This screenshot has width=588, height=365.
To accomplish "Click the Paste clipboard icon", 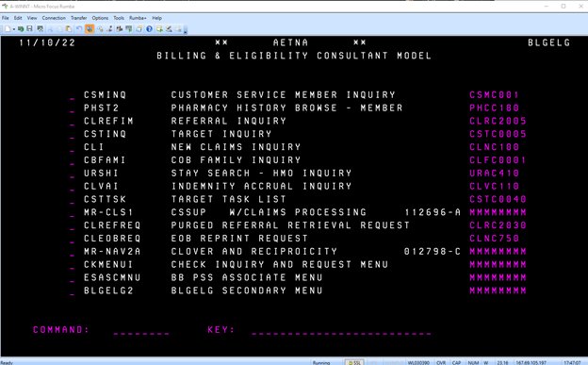I will point(69,29).
